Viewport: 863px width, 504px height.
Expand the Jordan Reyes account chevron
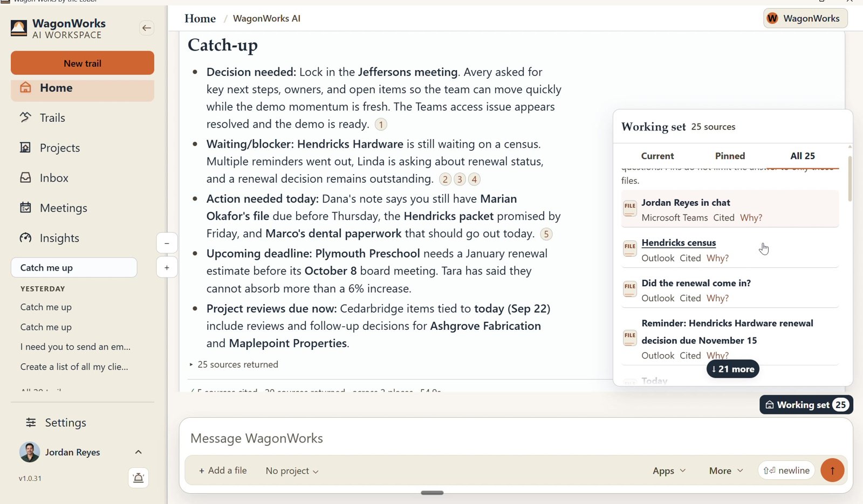(x=139, y=452)
